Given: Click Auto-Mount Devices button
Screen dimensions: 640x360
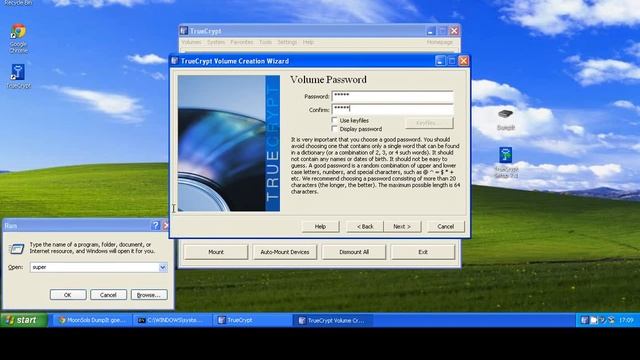Looking at the screenshot, I should [285, 252].
